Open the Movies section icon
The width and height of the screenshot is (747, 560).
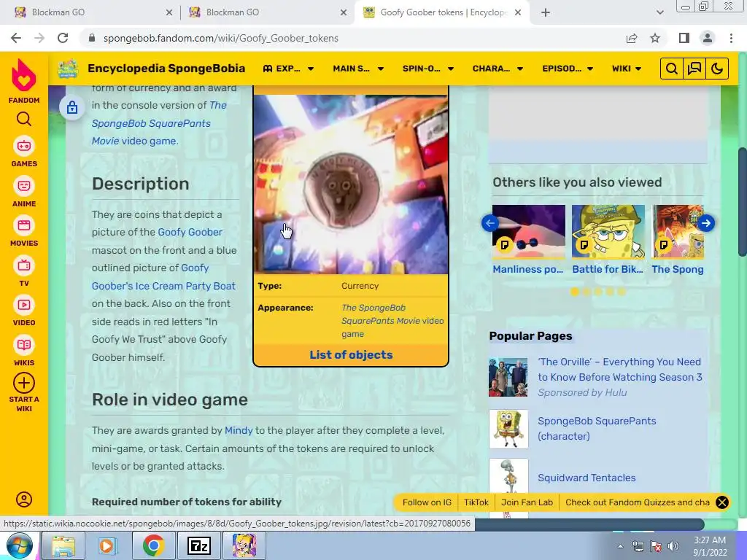pos(24,225)
